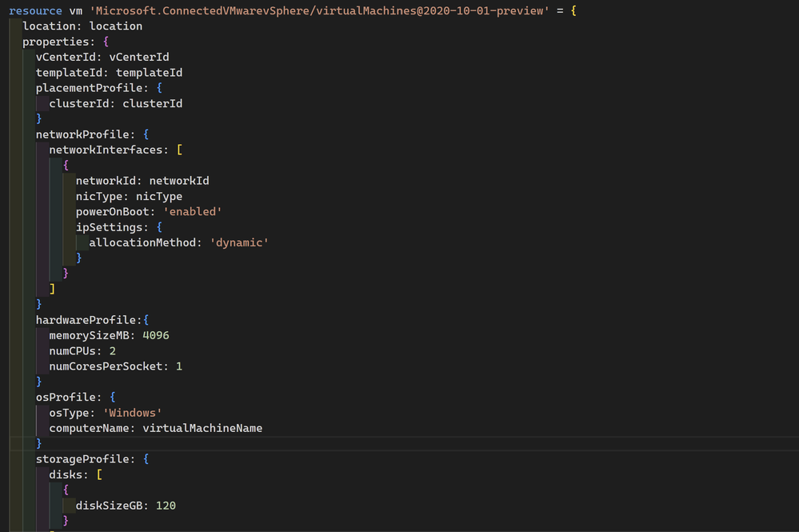Click the 120 disk size value
Image resolution: width=799 pixels, height=532 pixels.
[166, 506]
